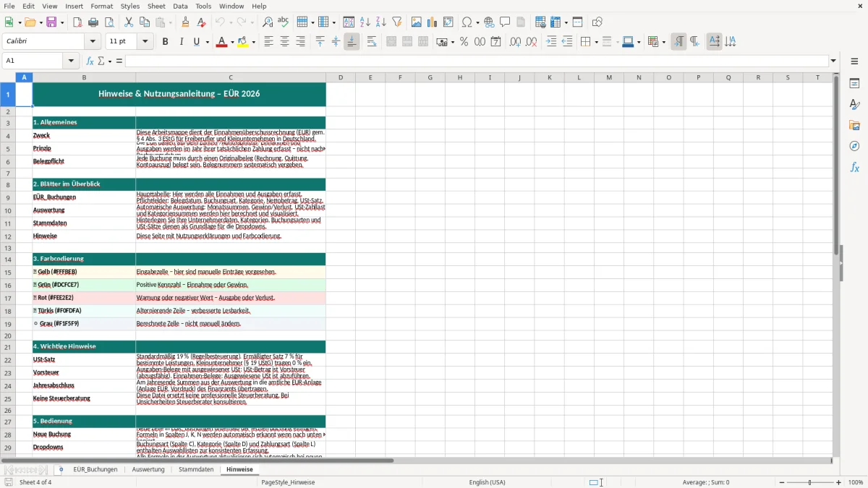Apply the red font color swatch
This screenshot has height=488, width=868.
221,42
